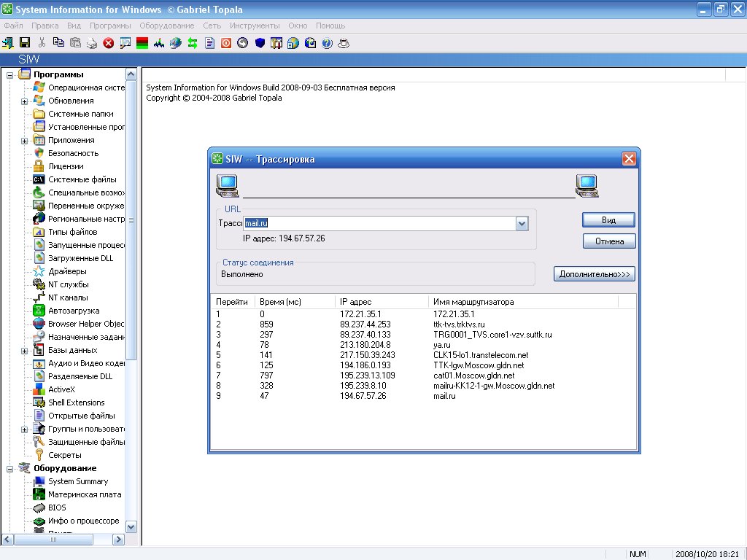Click the scissors Cut icon in toolbar
The height and width of the screenshot is (560, 747).
[x=42, y=43]
